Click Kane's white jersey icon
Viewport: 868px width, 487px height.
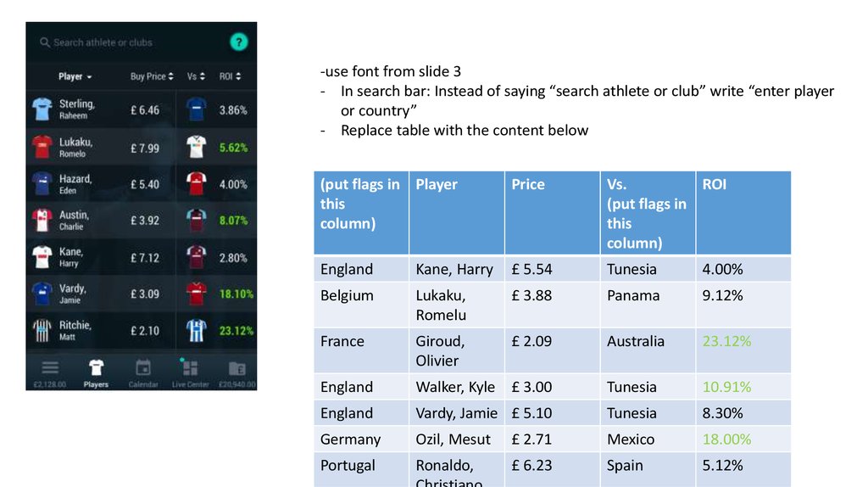pyautogui.click(x=42, y=256)
